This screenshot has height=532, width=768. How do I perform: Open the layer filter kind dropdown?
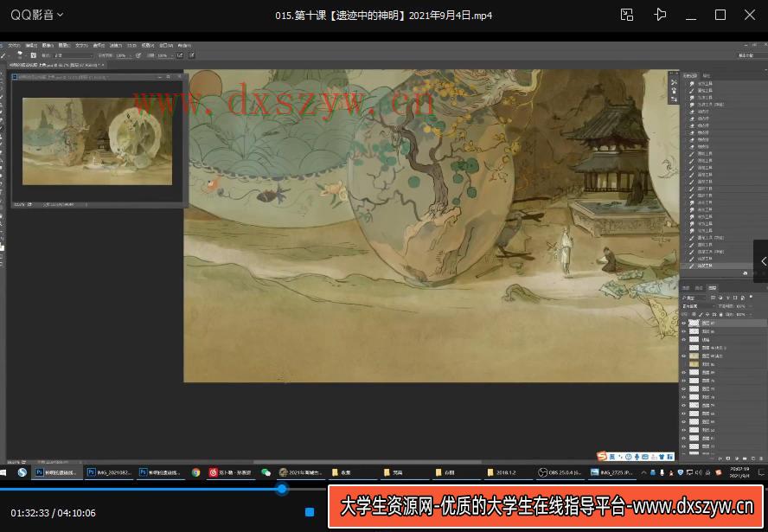coord(694,298)
